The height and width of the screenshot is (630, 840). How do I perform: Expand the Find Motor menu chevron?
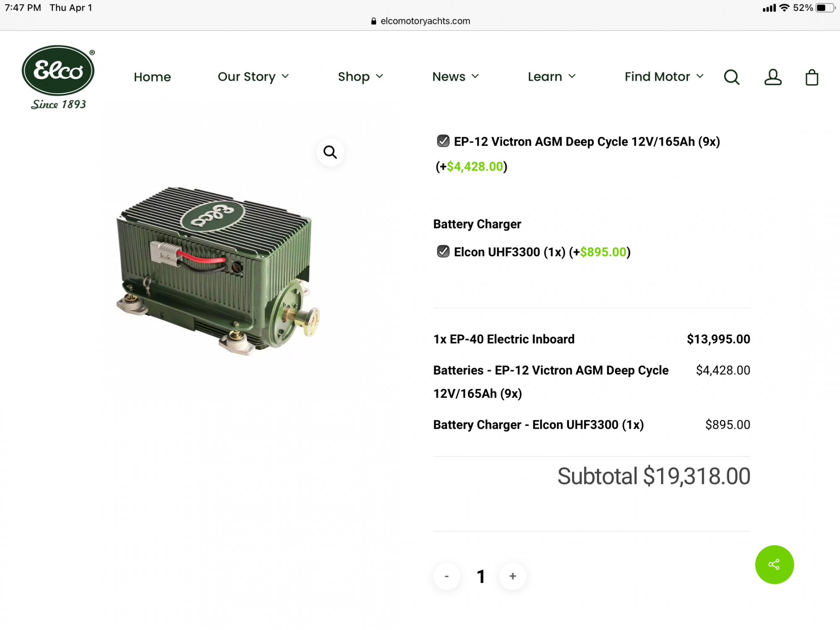coord(700,76)
